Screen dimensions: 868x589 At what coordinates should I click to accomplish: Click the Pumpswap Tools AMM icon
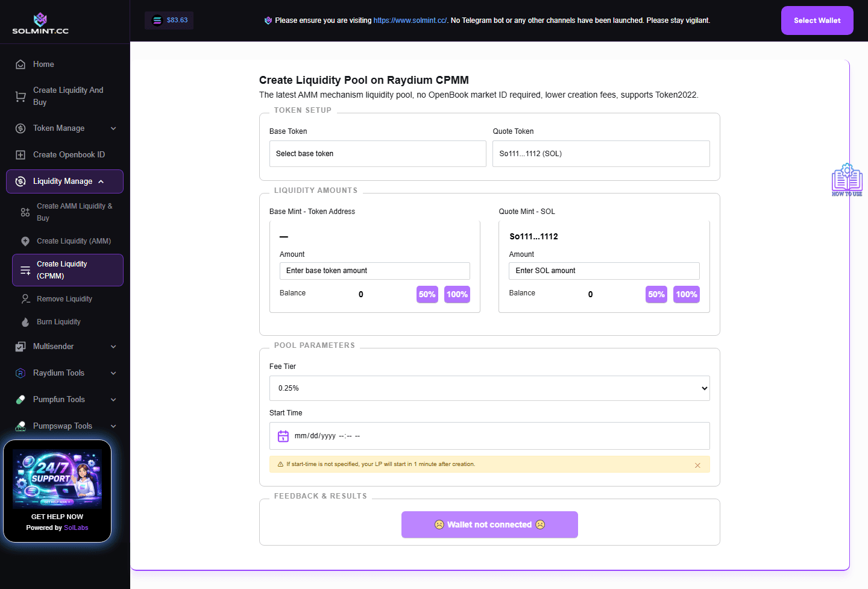coord(20,426)
